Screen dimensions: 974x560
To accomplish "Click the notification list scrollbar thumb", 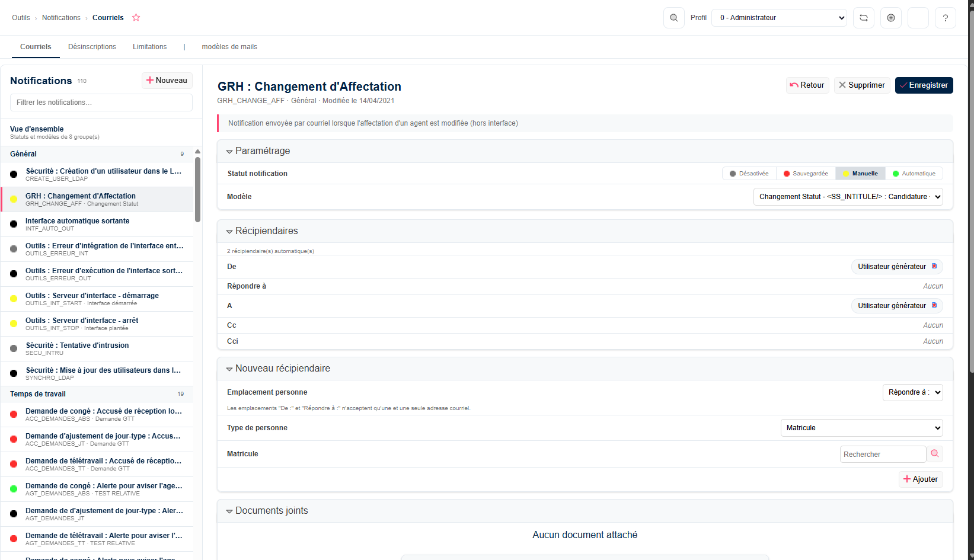I will (197, 190).
